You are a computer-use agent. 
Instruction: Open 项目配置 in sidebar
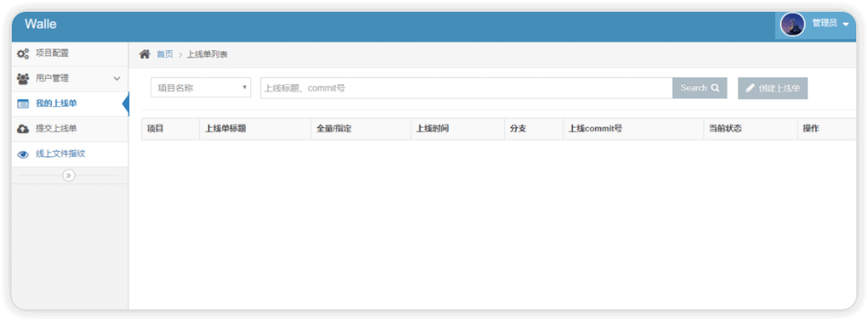70,53
